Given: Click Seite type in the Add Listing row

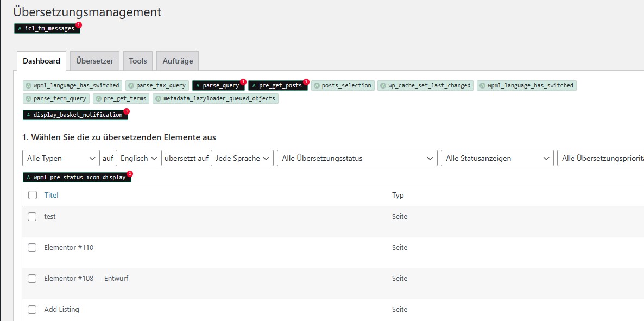Looking at the screenshot, I should pos(400,309).
